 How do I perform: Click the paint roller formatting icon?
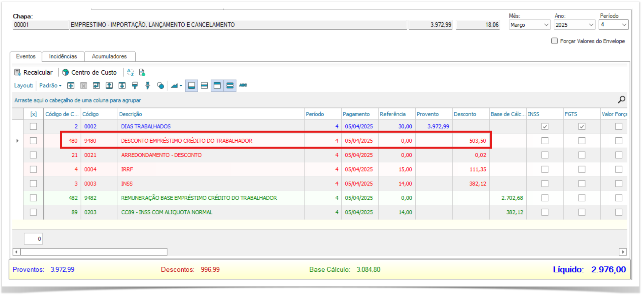point(135,85)
